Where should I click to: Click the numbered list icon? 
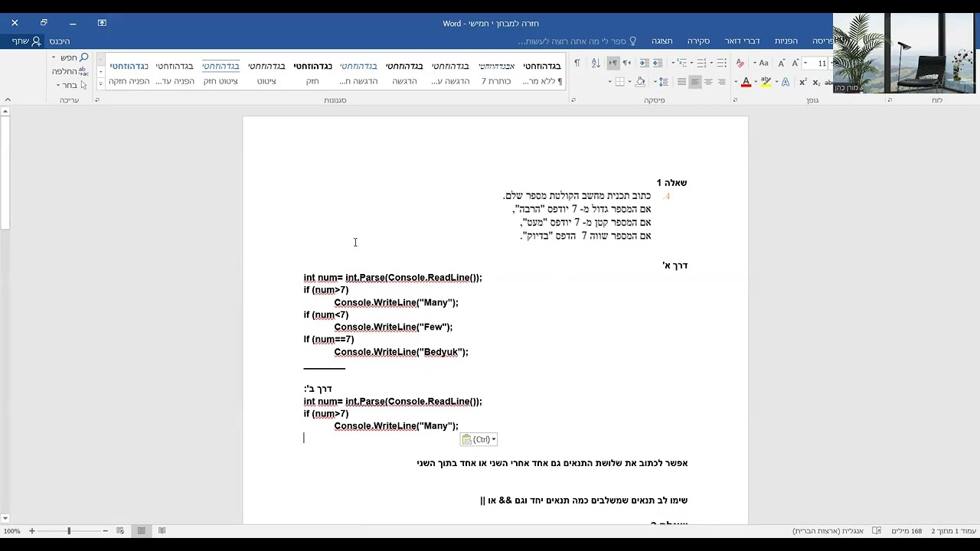click(x=701, y=63)
